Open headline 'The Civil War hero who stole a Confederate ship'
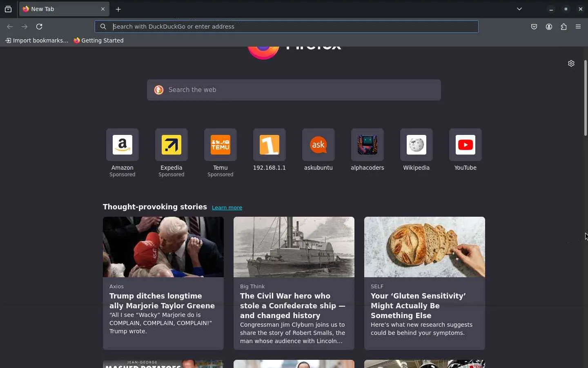The height and width of the screenshot is (368, 588). [x=293, y=306]
